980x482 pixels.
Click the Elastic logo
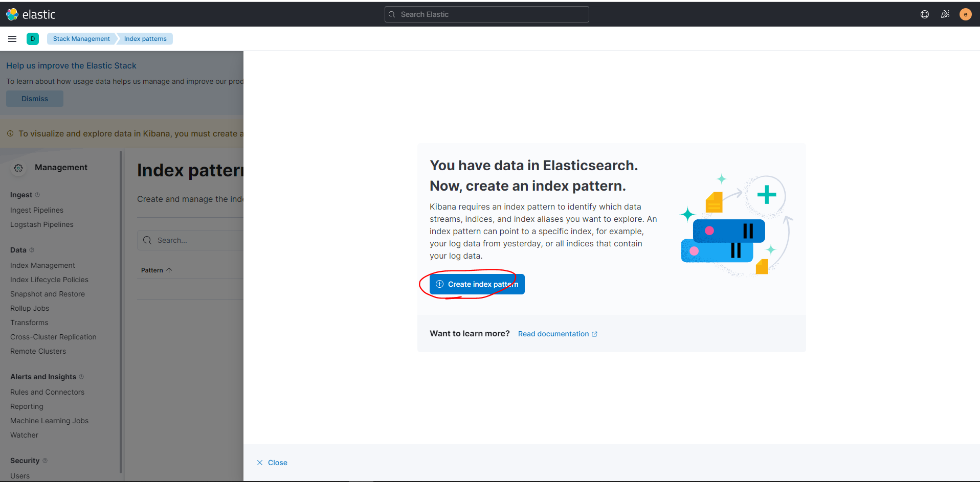point(31,14)
